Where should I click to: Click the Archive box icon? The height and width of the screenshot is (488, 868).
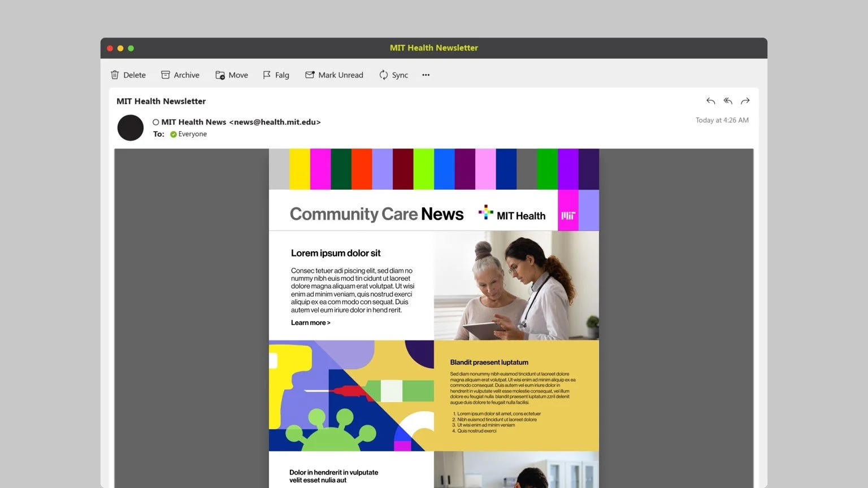tap(166, 75)
